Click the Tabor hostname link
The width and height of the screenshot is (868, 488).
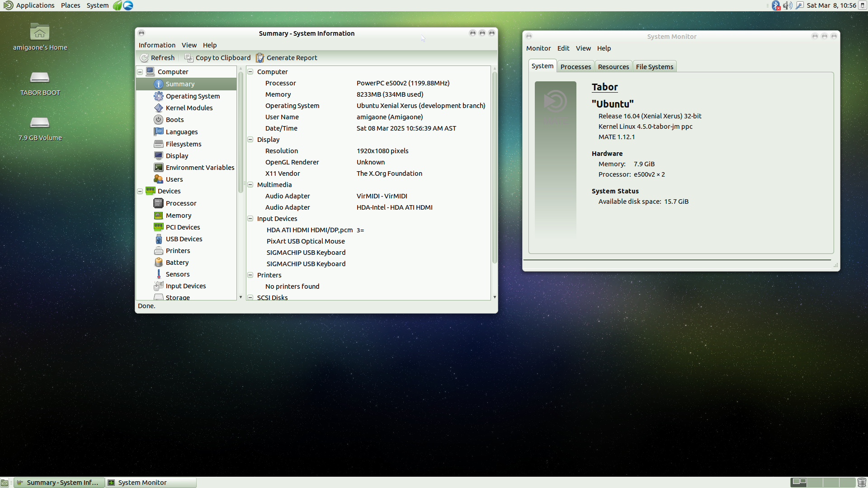coord(604,87)
